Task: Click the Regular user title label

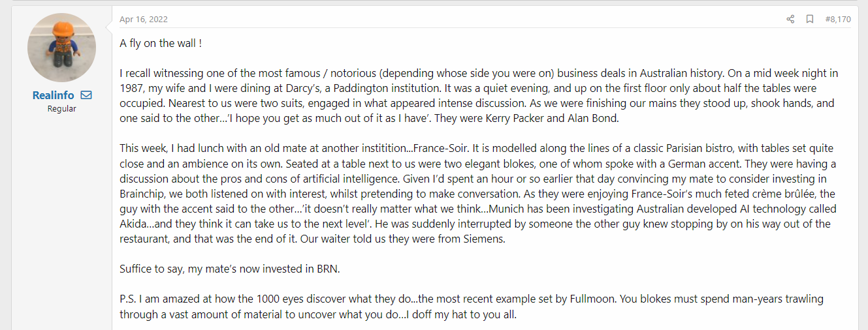Action: pos(61,109)
